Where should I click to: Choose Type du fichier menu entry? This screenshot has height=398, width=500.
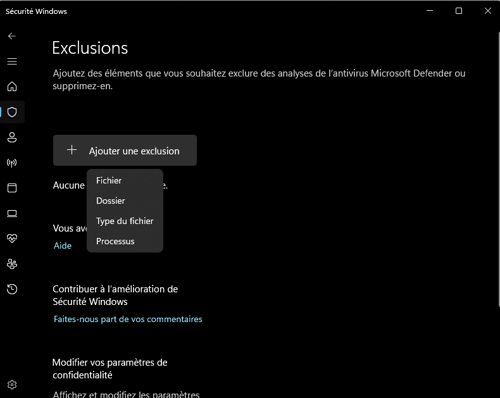point(125,221)
